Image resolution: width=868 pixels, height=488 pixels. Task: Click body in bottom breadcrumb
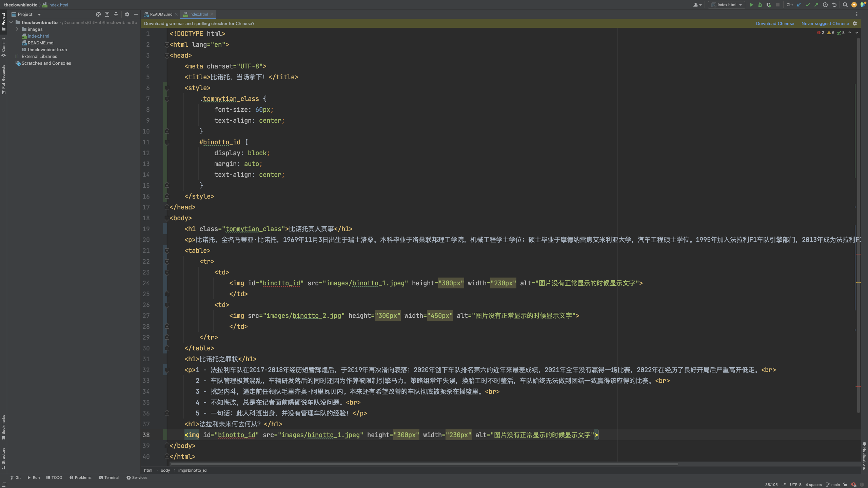click(x=165, y=470)
